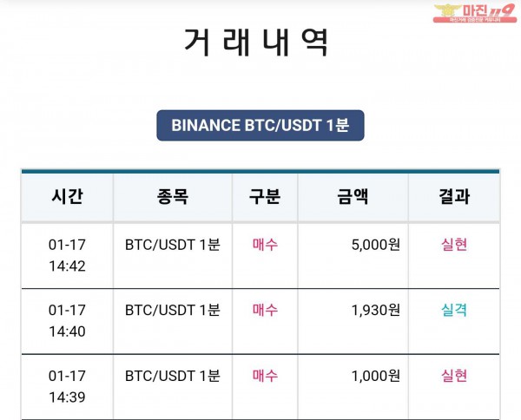The height and width of the screenshot is (420, 521).
Task: Click the 거래내역 page title
Action: pyautogui.click(x=257, y=43)
